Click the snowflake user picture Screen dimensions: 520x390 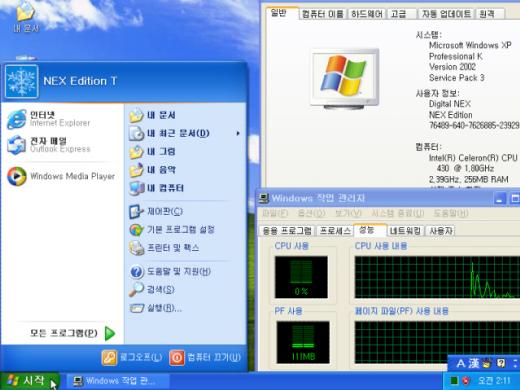(x=21, y=81)
